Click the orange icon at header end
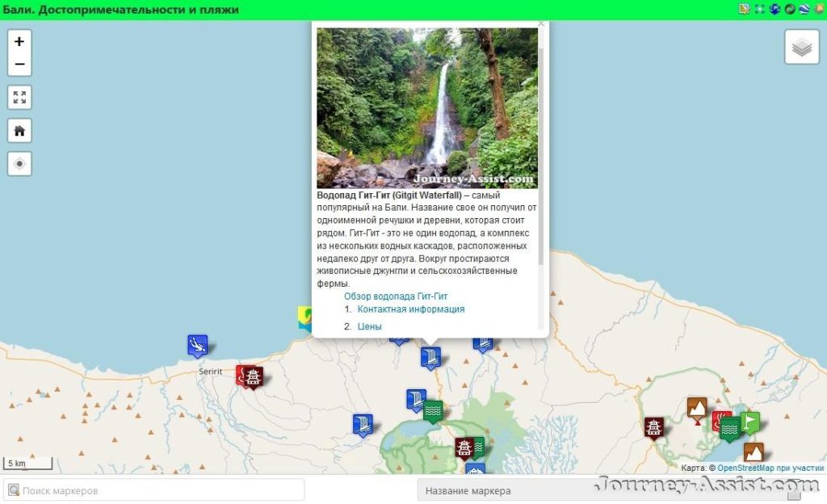Image resolution: width=827 pixels, height=504 pixels. 820,8
